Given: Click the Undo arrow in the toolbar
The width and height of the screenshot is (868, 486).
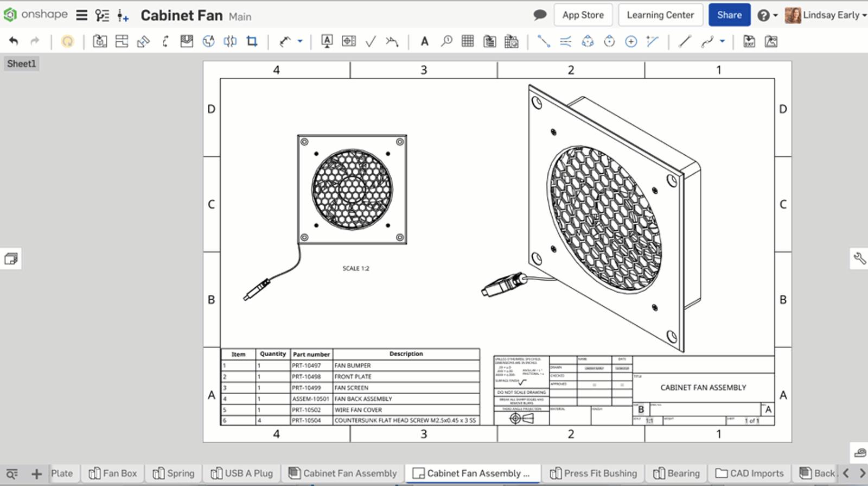Looking at the screenshot, I should tap(14, 41).
